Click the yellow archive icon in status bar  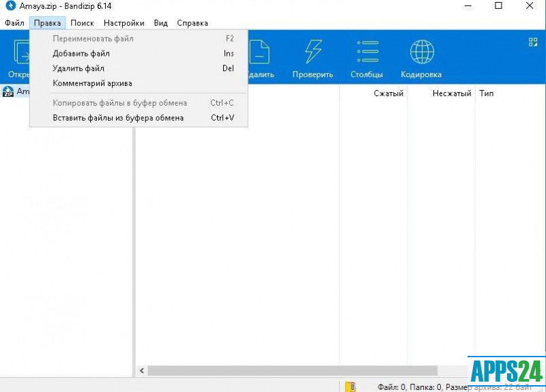(x=350, y=387)
